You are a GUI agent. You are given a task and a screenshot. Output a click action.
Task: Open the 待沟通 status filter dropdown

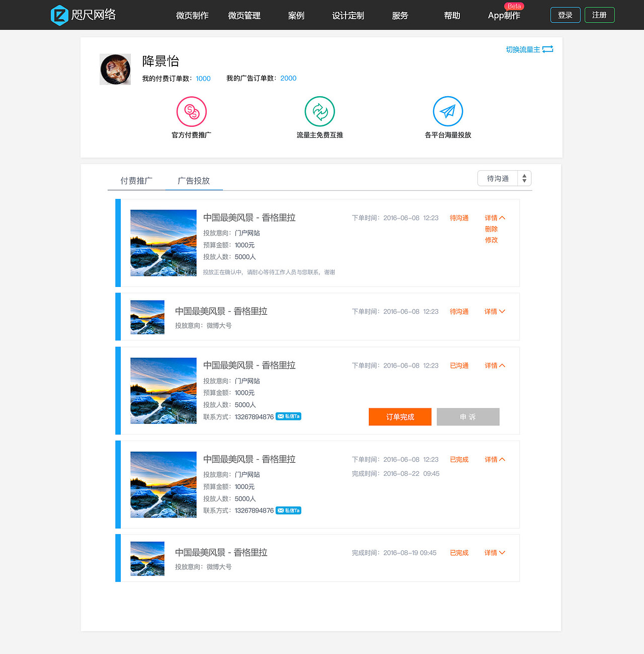pos(504,178)
